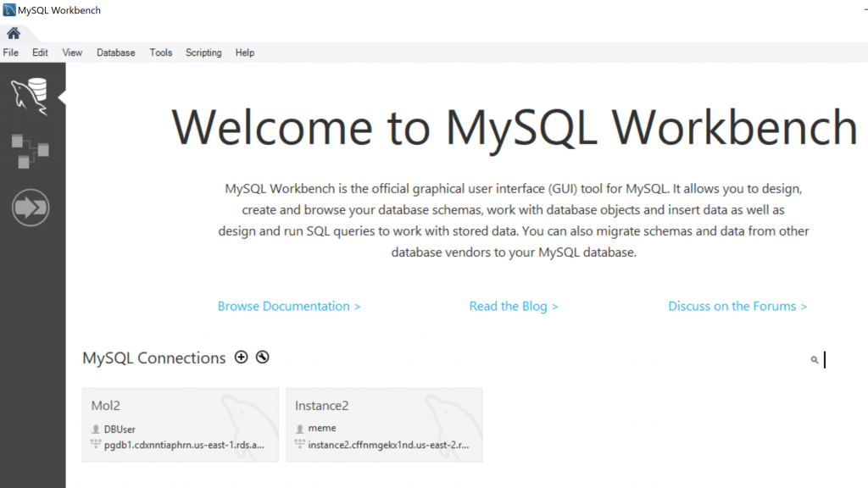This screenshot has height=488, width=868.
Task: Open Manage Connections wrench icon
Action: tap(263, 357)
